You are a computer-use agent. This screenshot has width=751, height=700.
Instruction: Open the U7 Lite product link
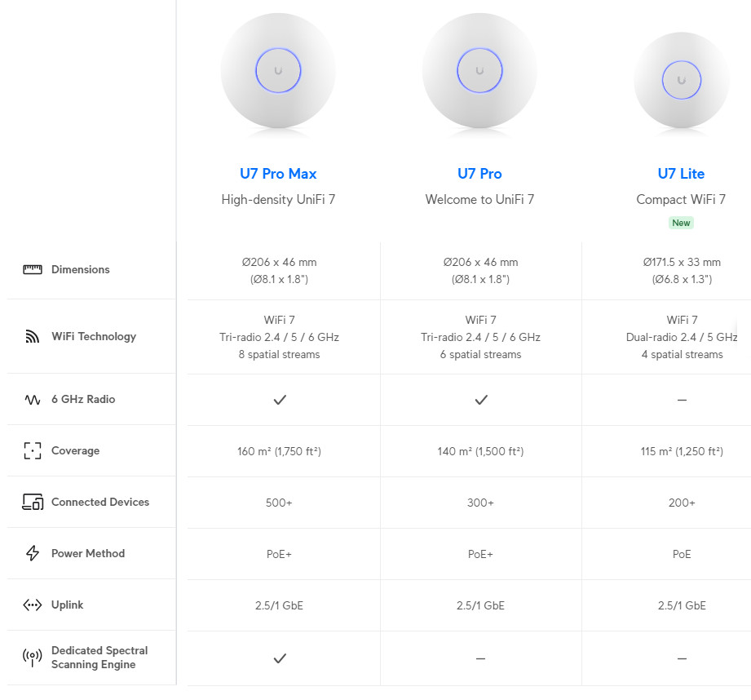click(x=681, y=174)
